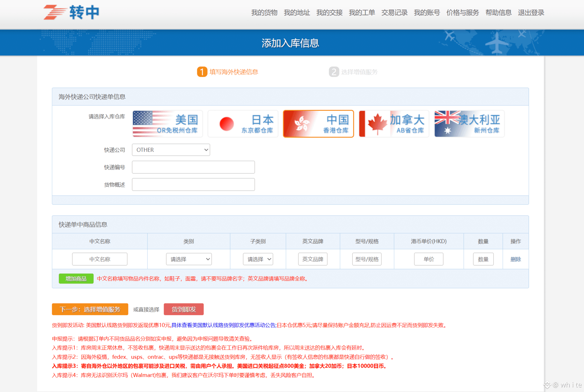Open 我的货物 menu item
This screenshot has width=584, height=392.
(264, 13)
